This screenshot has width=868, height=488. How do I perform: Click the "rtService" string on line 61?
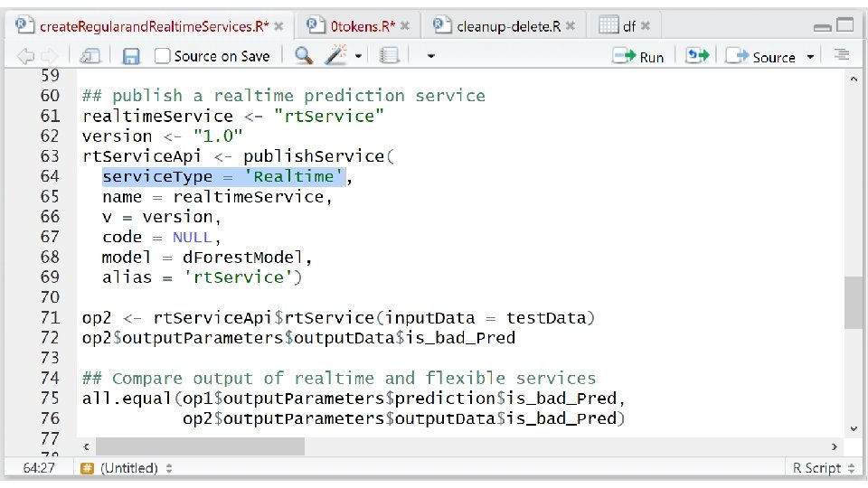click(x=329, y=117)
